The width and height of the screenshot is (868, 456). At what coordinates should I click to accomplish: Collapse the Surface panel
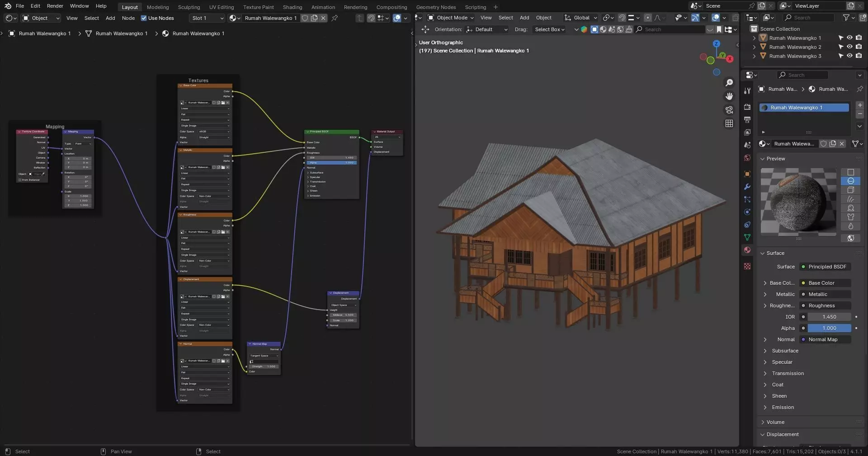point(762,253)
